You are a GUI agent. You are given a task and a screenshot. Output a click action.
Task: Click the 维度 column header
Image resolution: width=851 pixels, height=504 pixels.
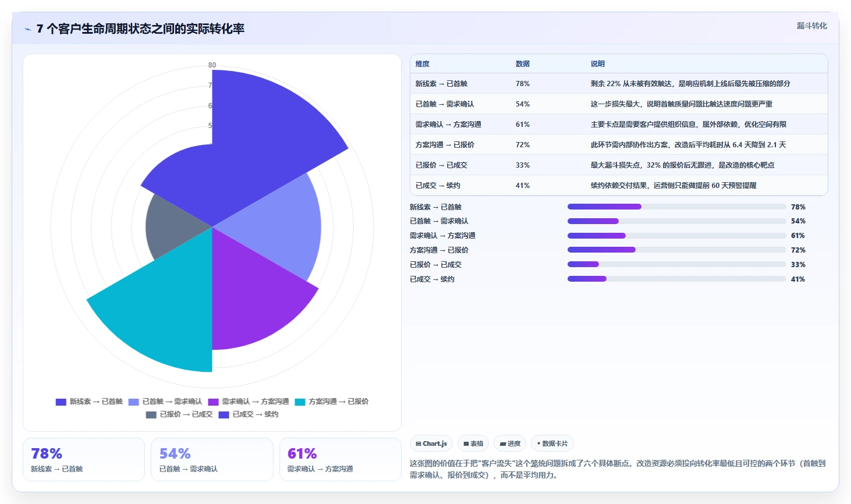pyautogui.click(x=423, y=64)
